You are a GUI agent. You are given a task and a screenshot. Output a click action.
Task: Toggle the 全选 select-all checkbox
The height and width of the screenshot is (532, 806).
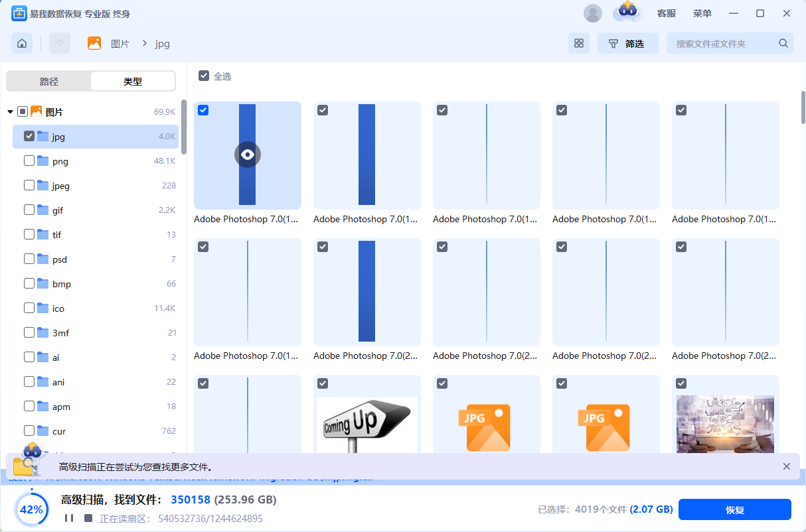pyautogui.click(x=204, y=76)
